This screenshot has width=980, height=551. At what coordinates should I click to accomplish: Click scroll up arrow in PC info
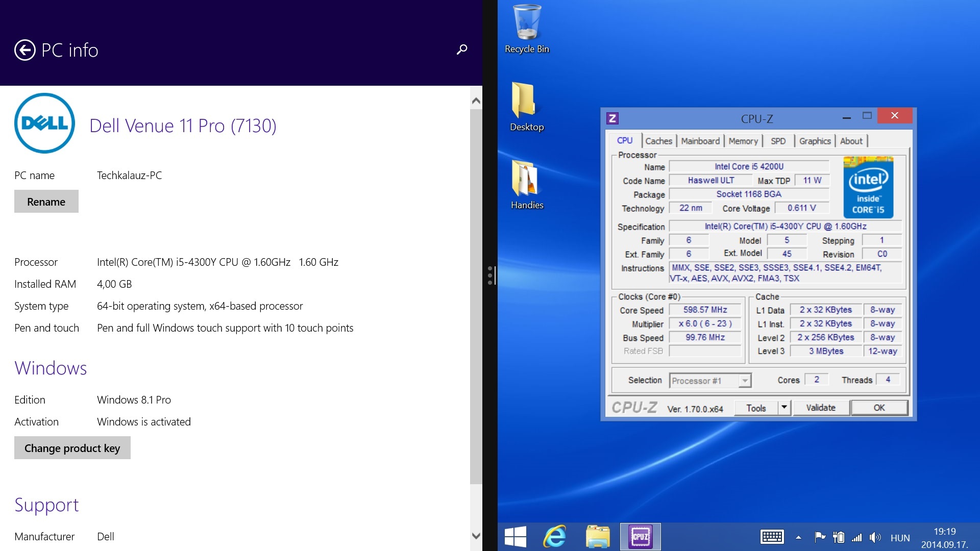coord(476,101)
